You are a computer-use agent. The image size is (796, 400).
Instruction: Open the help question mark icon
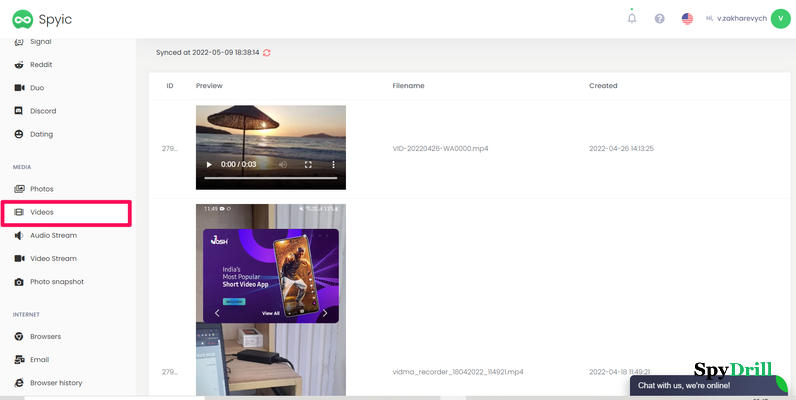coord(659,18)
